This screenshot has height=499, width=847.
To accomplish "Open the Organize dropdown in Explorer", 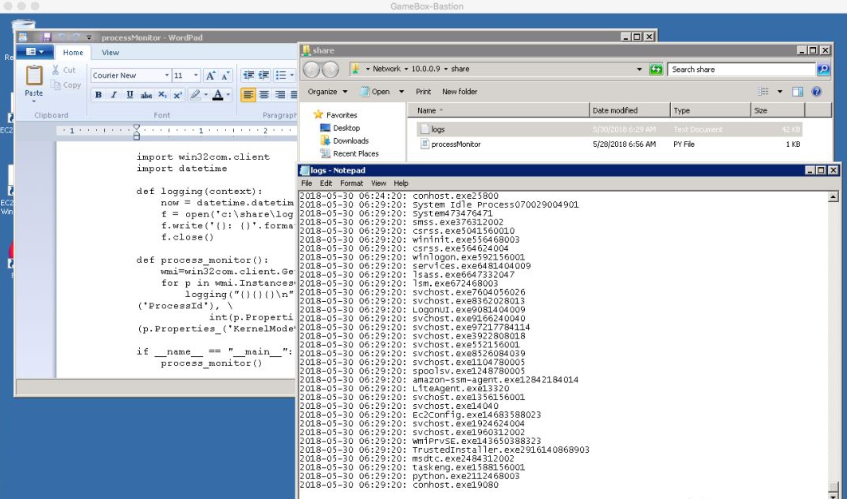I will coord(327,92).
